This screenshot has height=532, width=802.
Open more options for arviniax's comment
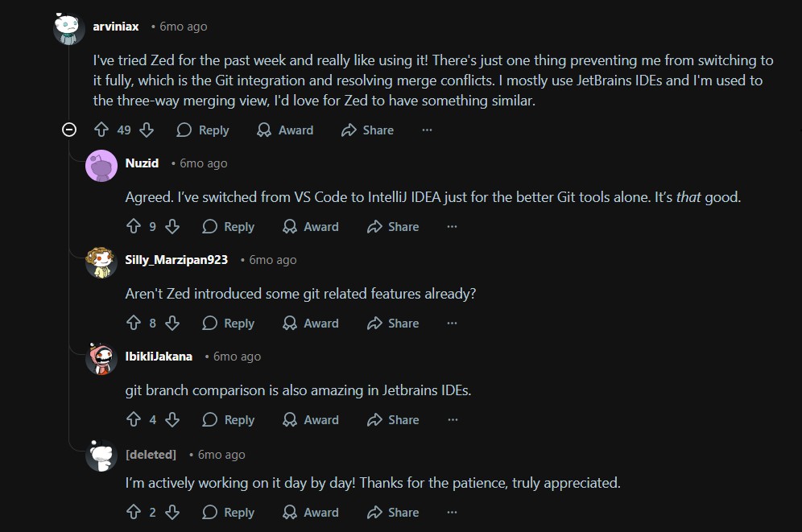[x=427, y=130]
